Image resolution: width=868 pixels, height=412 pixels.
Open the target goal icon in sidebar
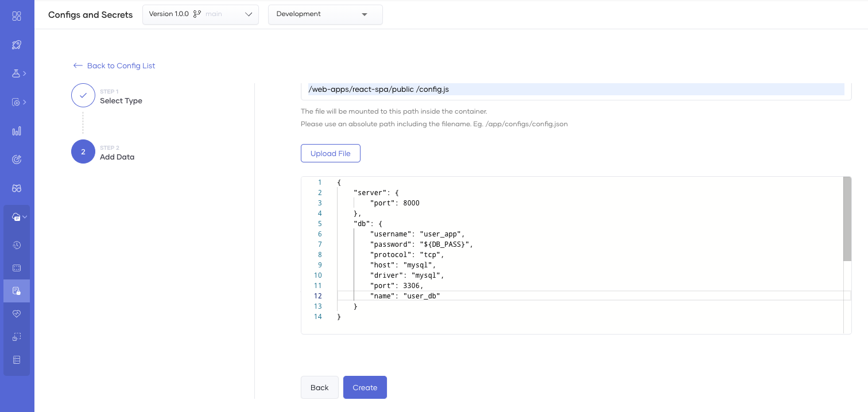[x=17, y=160]
